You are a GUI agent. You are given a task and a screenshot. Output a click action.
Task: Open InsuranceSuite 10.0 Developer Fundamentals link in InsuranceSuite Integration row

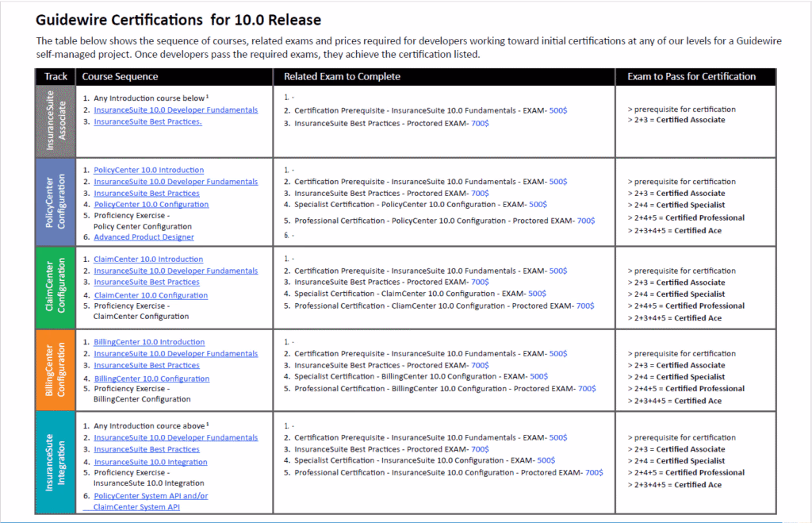point(175,437)
